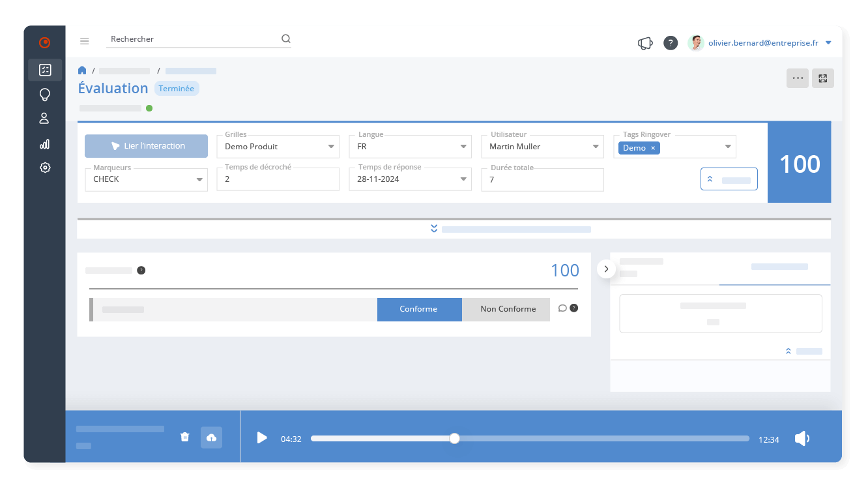
Task: Open the settings gear in the sidebar
Action: click(45, 168)
